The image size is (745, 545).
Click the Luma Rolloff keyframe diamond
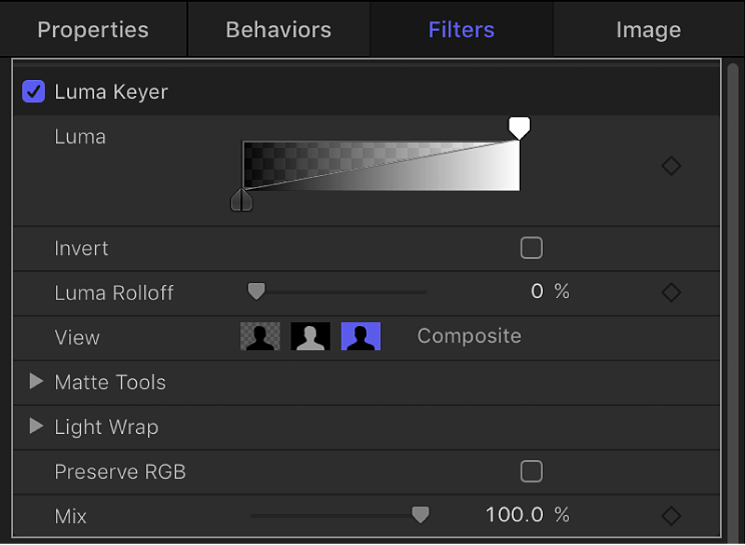[671, 293]
